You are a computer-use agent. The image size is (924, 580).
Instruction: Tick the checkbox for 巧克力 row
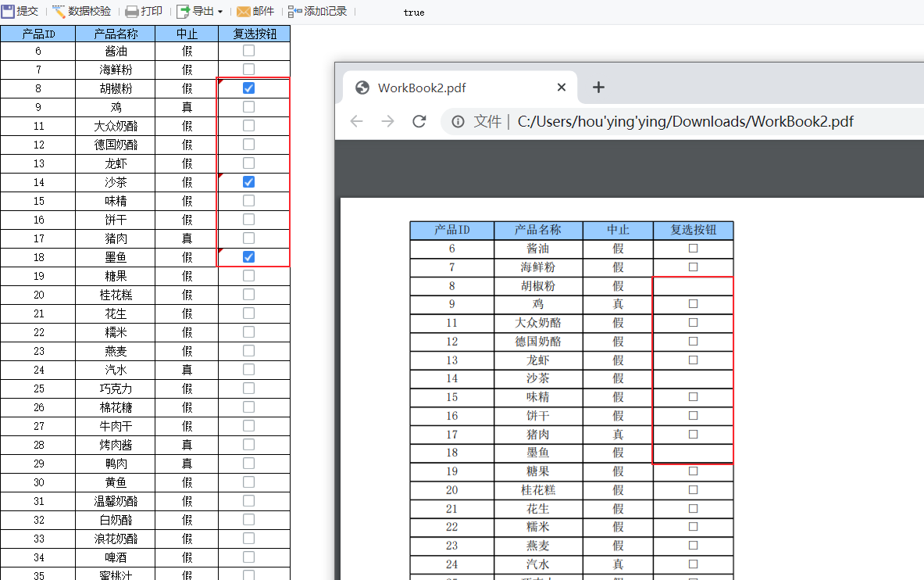[x=248, y=388]
